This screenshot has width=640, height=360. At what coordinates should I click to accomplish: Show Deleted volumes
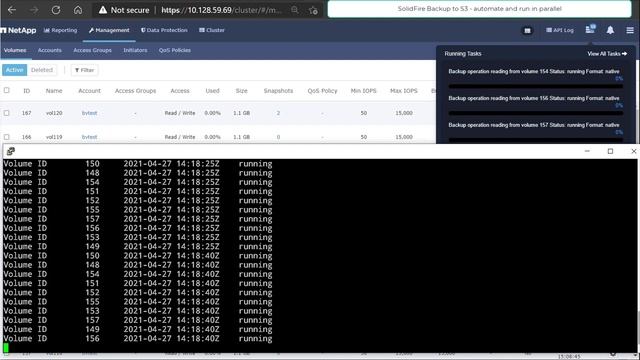42,70
